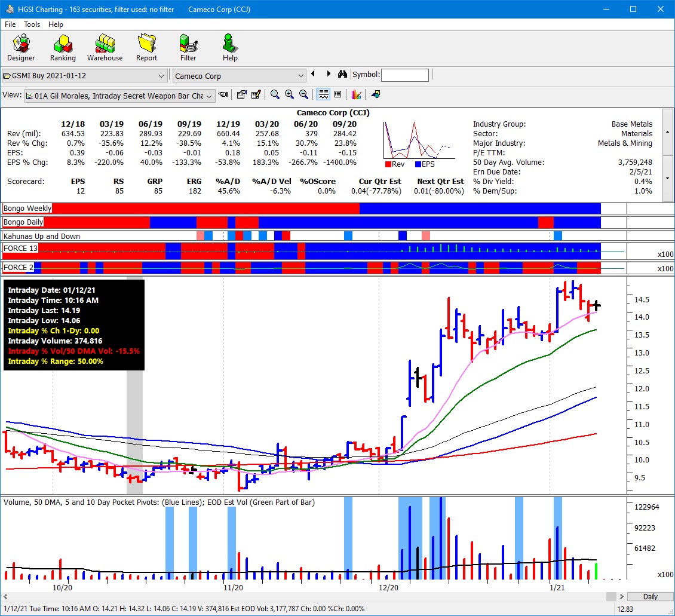The height and width of the screenshot is (616, 675).
Task: Open the GSMI Buy 2021-01-12 dropdown
Action: click(x=84, y=76)
